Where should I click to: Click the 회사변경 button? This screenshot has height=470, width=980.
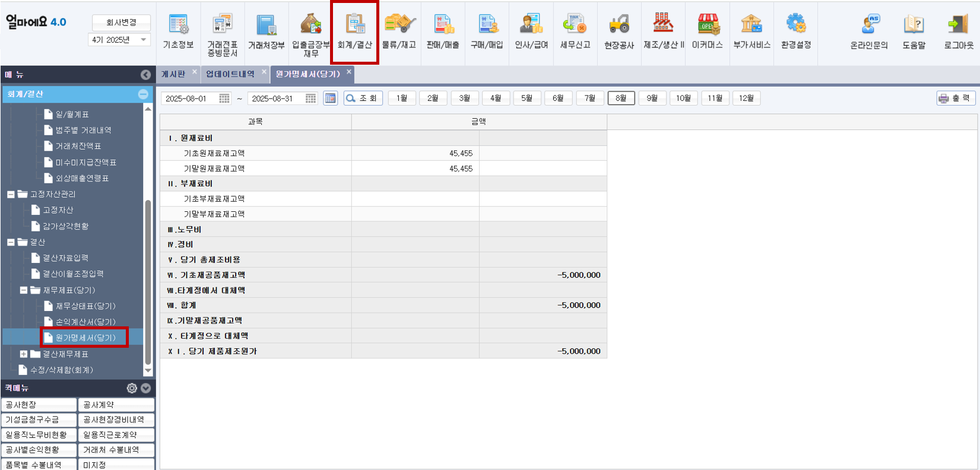[x=121, y=23]
